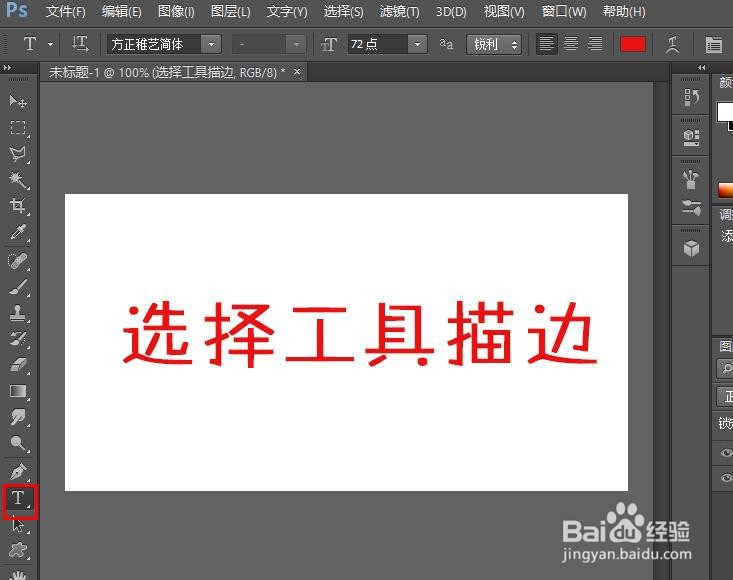Open the Brush Presets panel icon
Screen dimensions: 733x580
coord(691,207)
